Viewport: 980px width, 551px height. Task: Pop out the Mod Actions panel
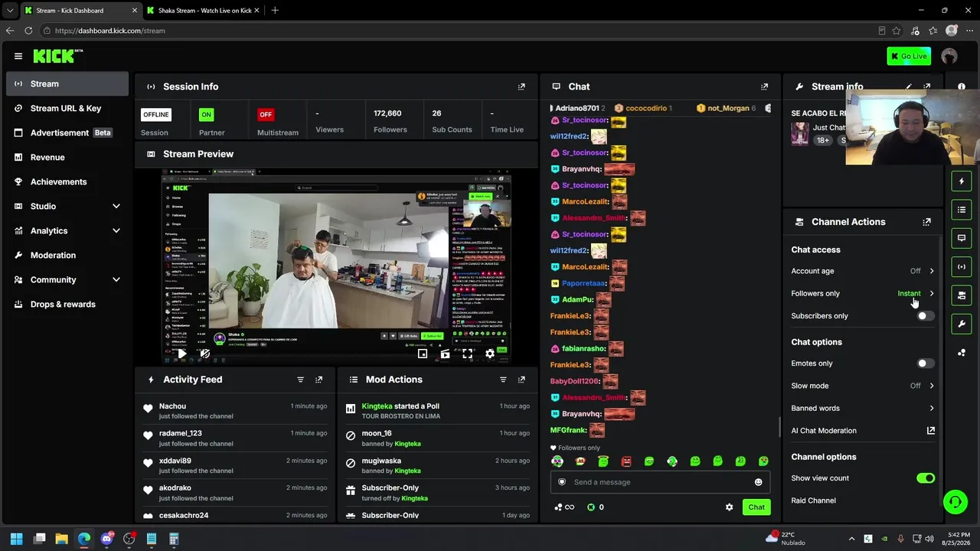click(x=521, y=380)
